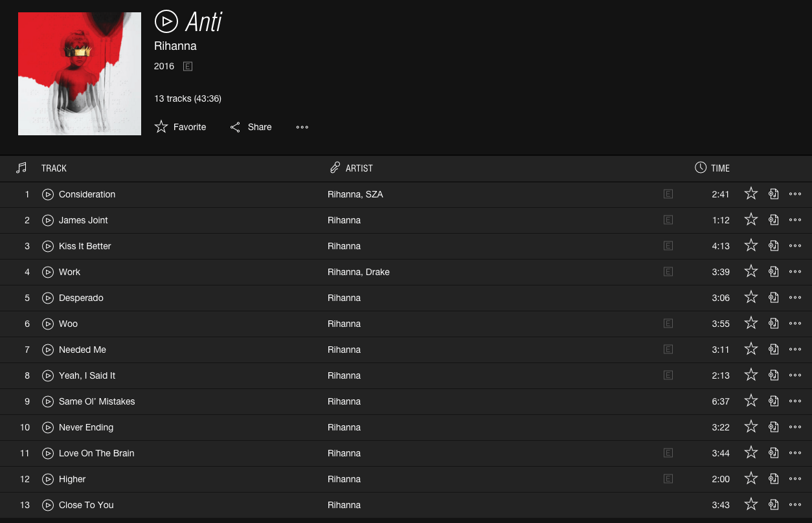
Task: Star the Desperado track
Action: tap(751, 297)
